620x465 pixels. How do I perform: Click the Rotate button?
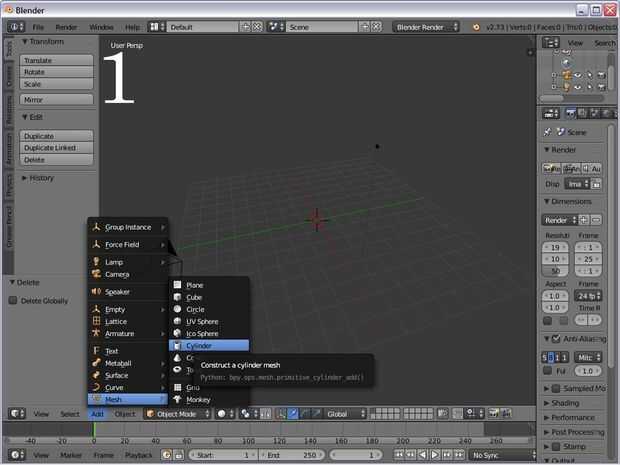click(57, 72)
